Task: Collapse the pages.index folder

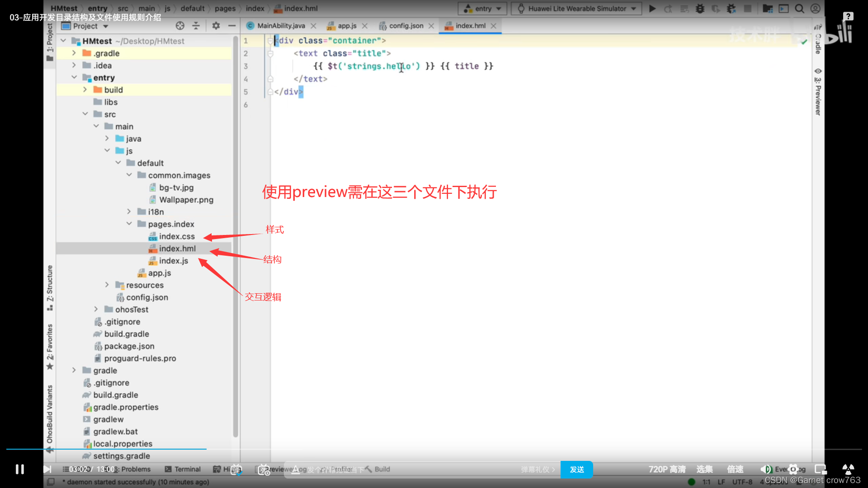Action: coord(129,224)
